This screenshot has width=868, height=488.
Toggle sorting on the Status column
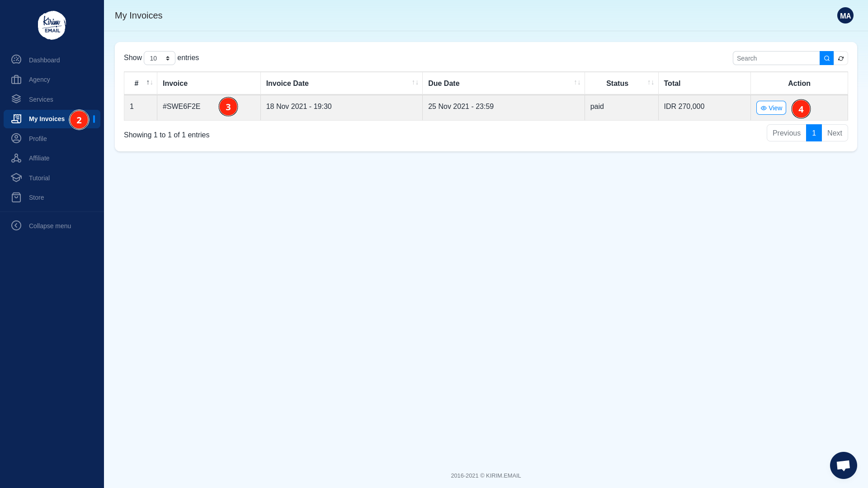coord(651,83)
